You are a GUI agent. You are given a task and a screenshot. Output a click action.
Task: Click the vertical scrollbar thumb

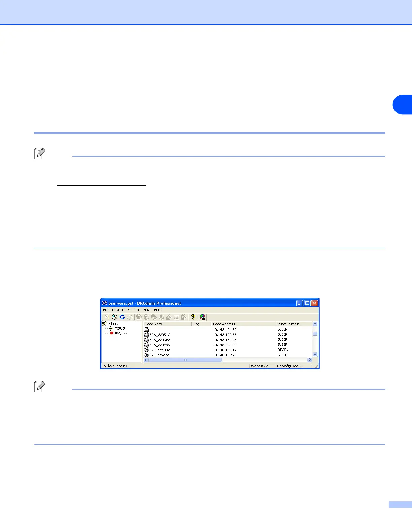pyautogui.click(x=315, y=334)
